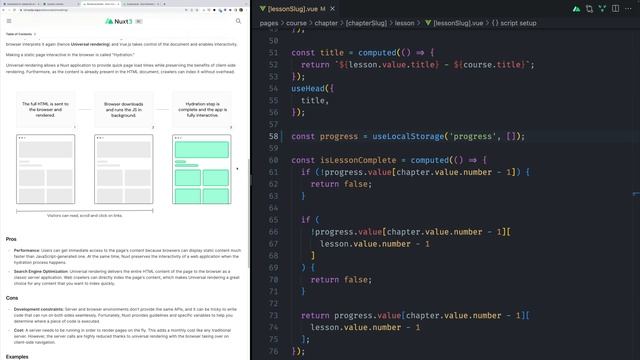Click line number 58 in the gutter
This screenshot has width=640, height=360.
point(273,136)
